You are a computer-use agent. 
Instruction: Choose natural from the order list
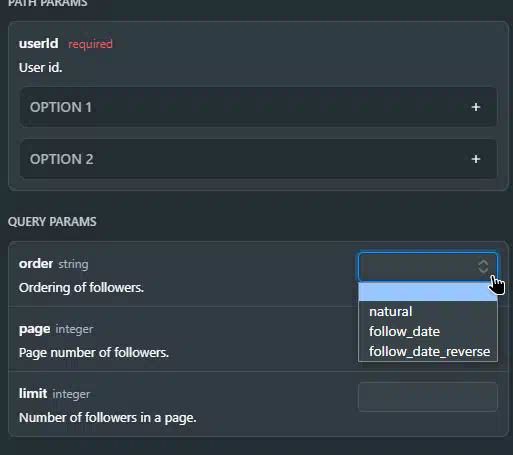click(x=390, y=312)
